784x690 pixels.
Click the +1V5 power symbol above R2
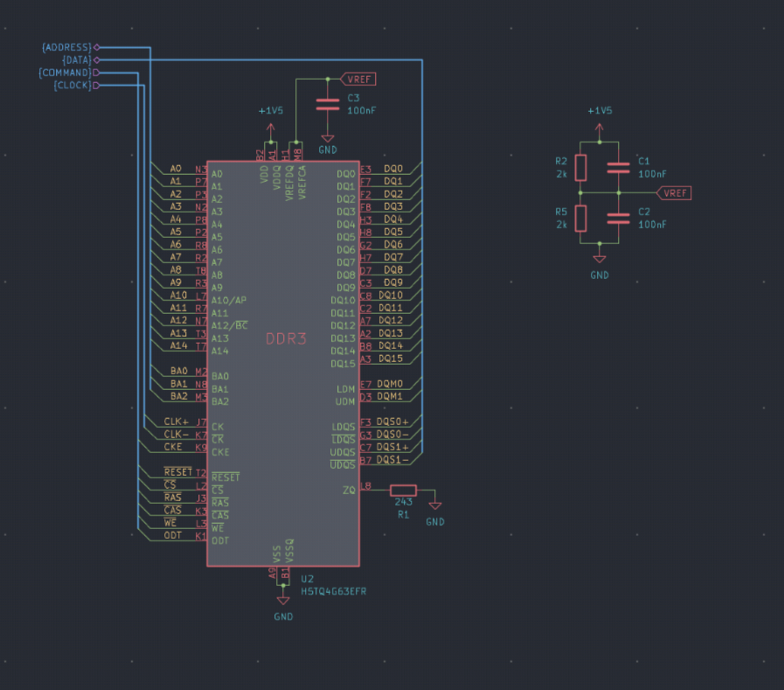[x=600, y=123]
